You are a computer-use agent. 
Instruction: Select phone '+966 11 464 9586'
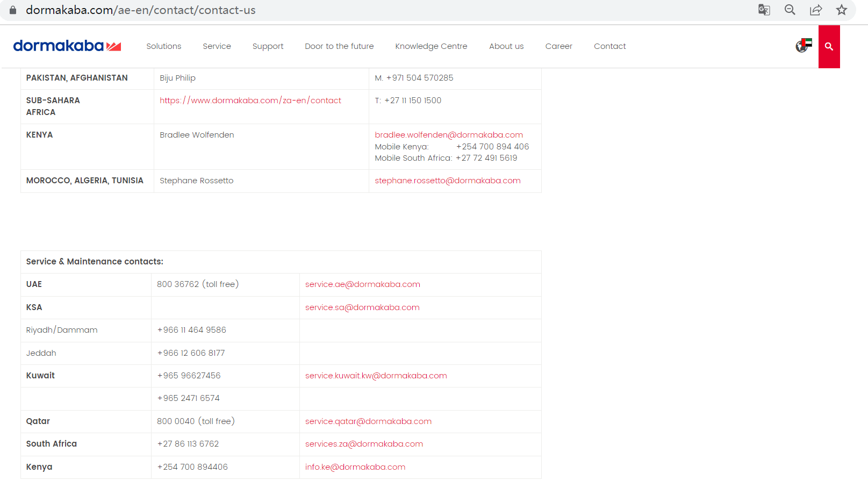pyautogui.click(x=191, y=330)
